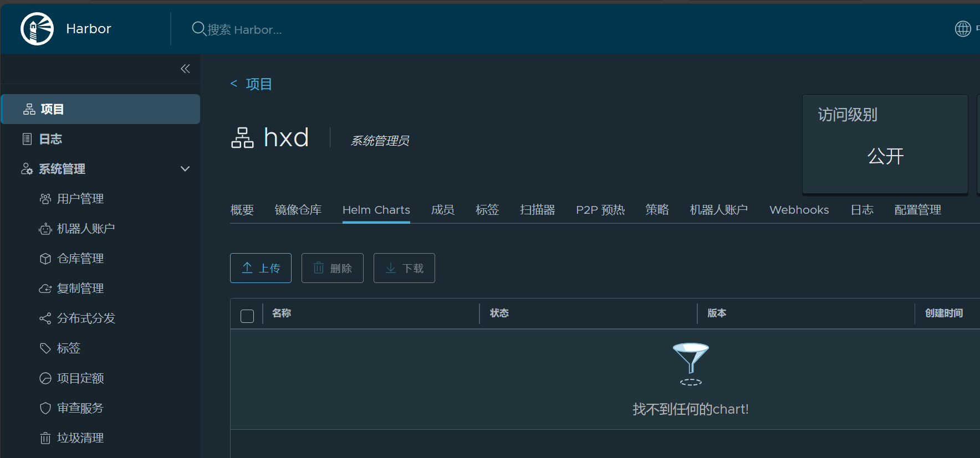Image resolution: width=980 pixels, height=458 pixels.
Task: Open the project 机器人账户 tab
Action: (x=719, y=210)
